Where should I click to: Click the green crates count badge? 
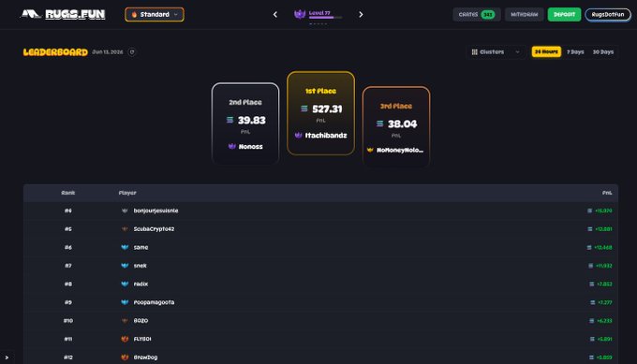[487, 15]
